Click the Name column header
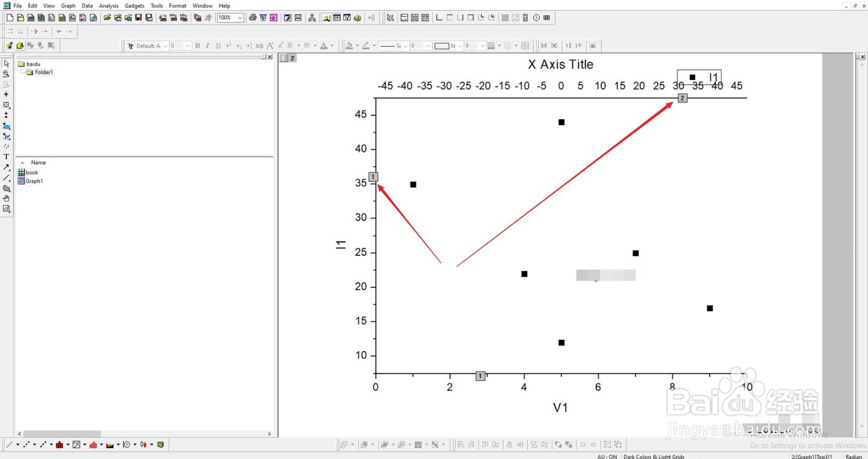Image resolution: width=868 pixels, height=459 pixels. coord(38,163)
